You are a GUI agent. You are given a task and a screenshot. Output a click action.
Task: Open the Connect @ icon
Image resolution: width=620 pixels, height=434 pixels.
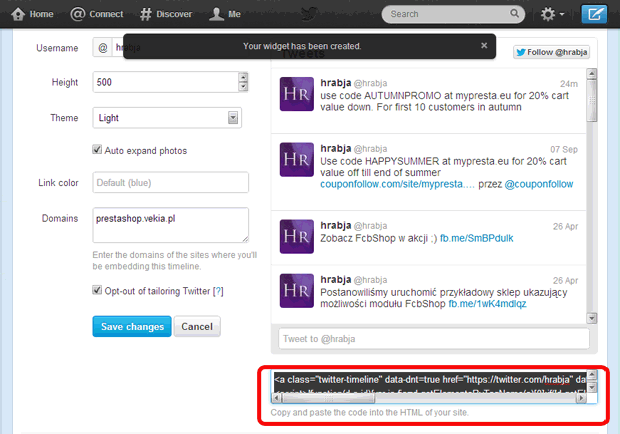[x=78, y=15]
